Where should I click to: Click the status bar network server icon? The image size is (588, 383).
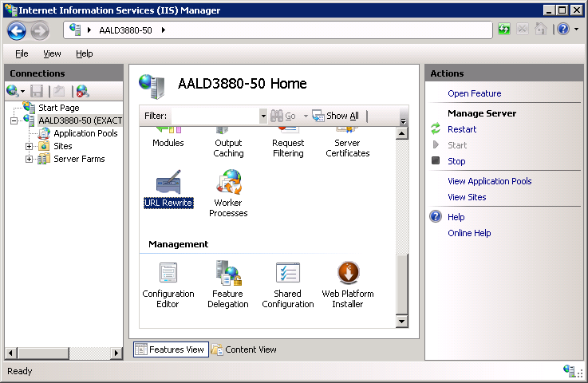point(569,370)
